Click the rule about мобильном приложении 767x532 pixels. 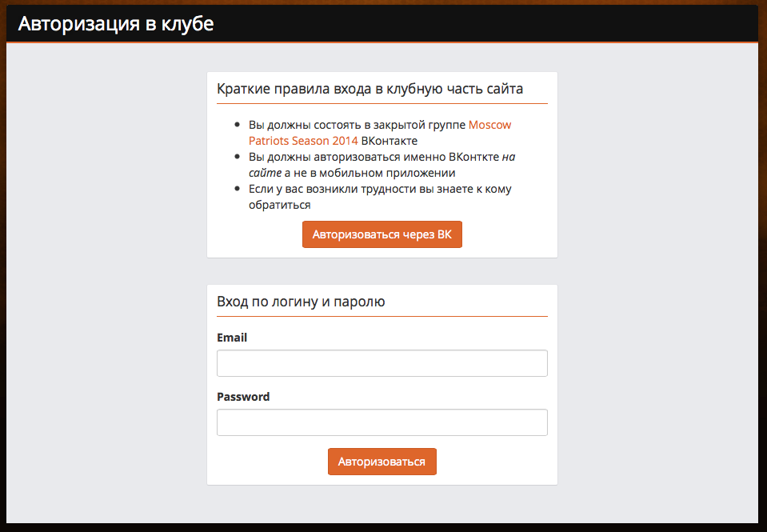382,165
